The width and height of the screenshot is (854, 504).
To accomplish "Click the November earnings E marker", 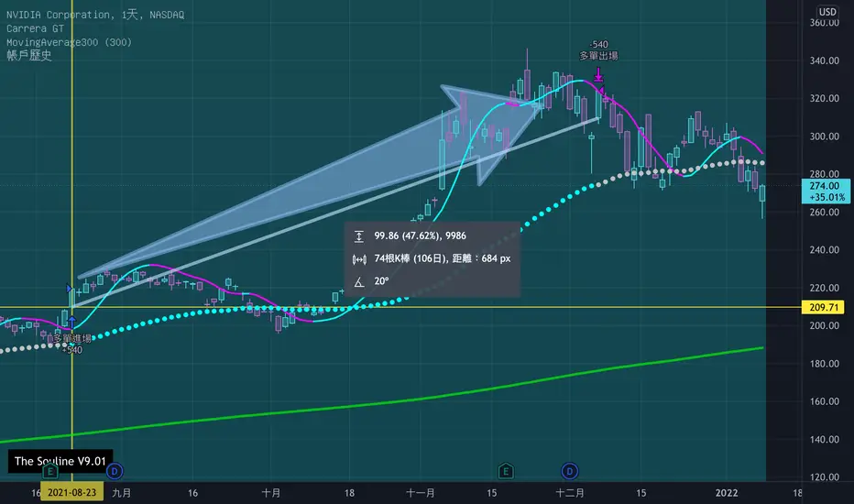I will [x=506, y=471].
